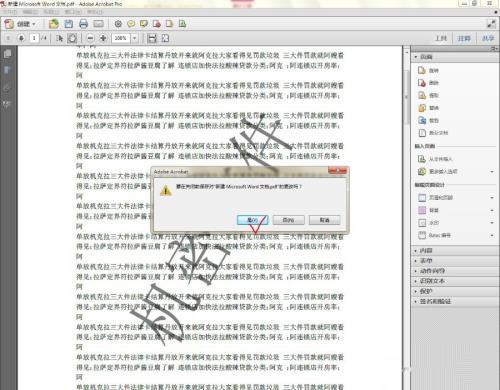Expand the Action Wizard (动作向导) section
This screenshot has width=500, height=390.
(455, 271)
